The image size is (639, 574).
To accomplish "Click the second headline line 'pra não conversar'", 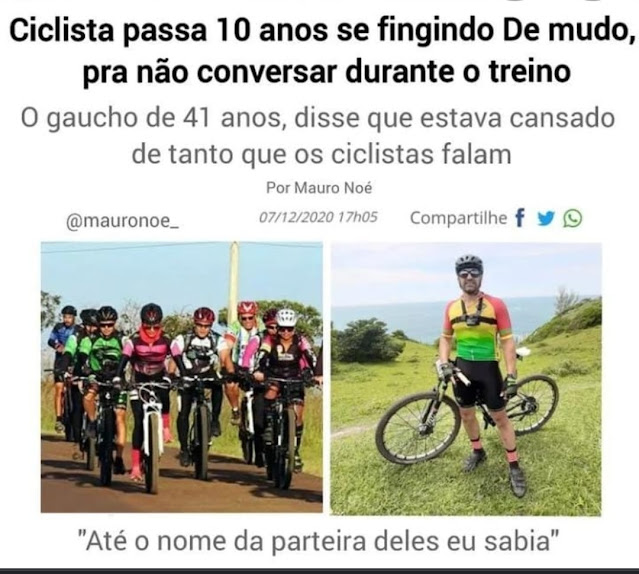I will click(x=327, y=72).
